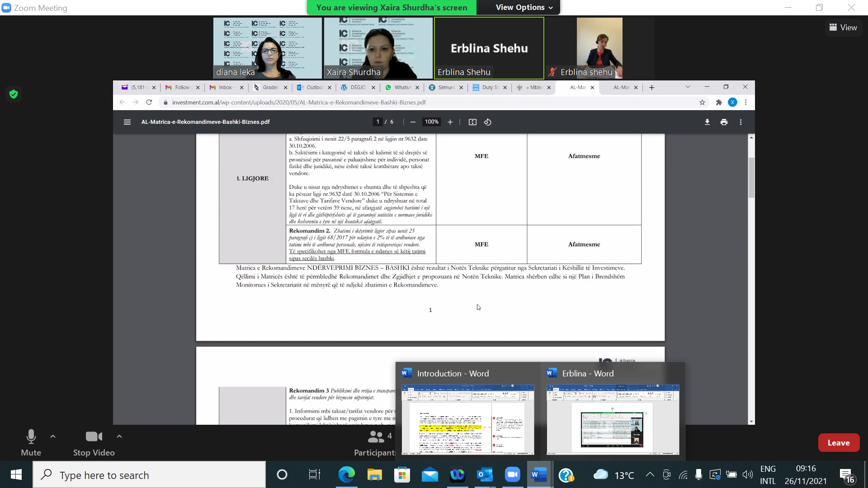Click the Task View taskbar icon
868x488 pixels.
click(x=314, y=475)
